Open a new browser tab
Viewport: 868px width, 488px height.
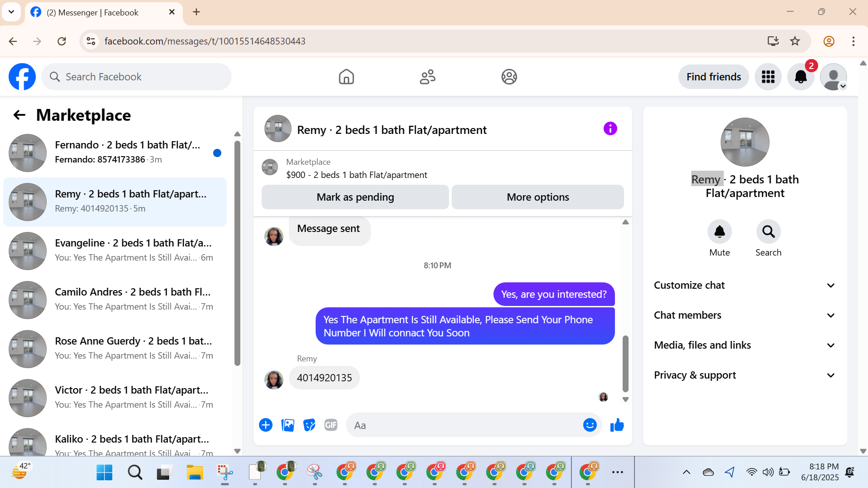point(196,12)
